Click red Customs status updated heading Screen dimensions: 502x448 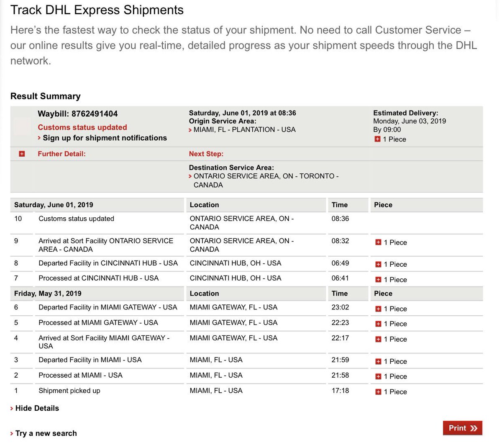82,127
